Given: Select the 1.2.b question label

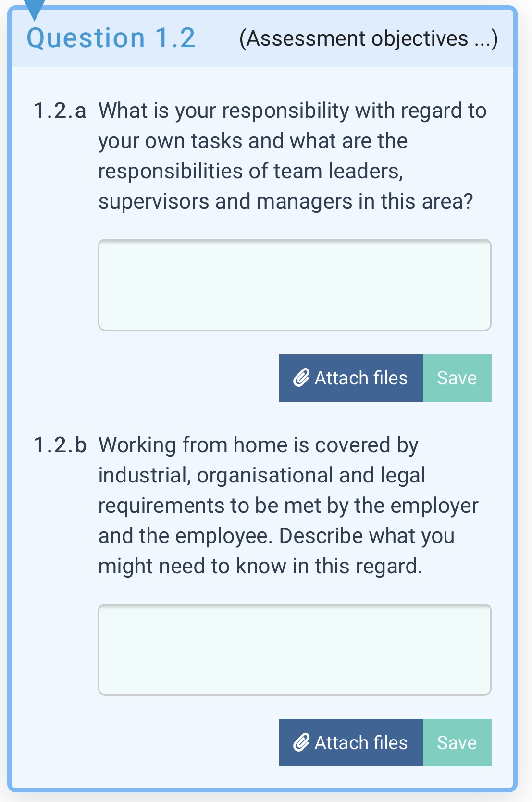Looking at the screenshot, I should (x=62, y=444).
